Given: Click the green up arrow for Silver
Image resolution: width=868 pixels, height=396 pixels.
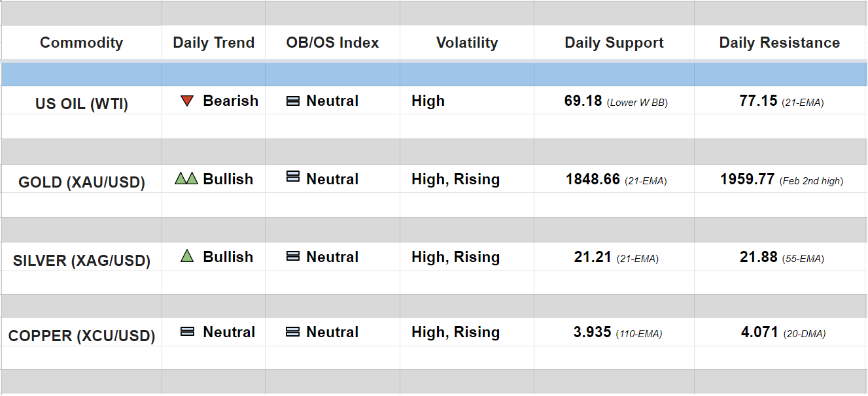Looking at the screenshot, I should tap(187, 257).
